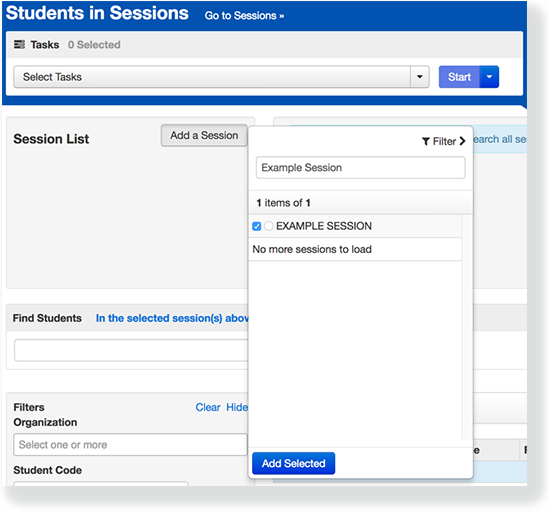The image size is (549, 514).
Task: Uncheck the EXAMPLE SESSION checkbox
Action: click(257, 226)
